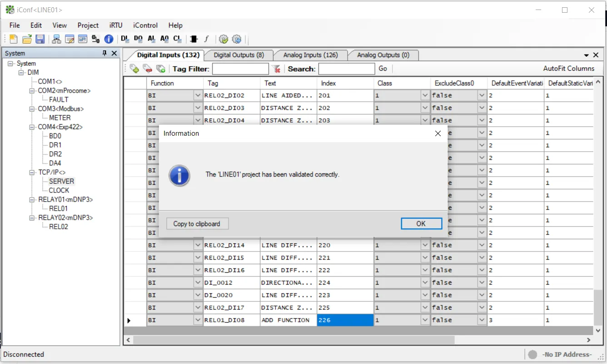Select SERVER in the System tree
Viewport: 607px width, 364px height.
tap(62, 181)
